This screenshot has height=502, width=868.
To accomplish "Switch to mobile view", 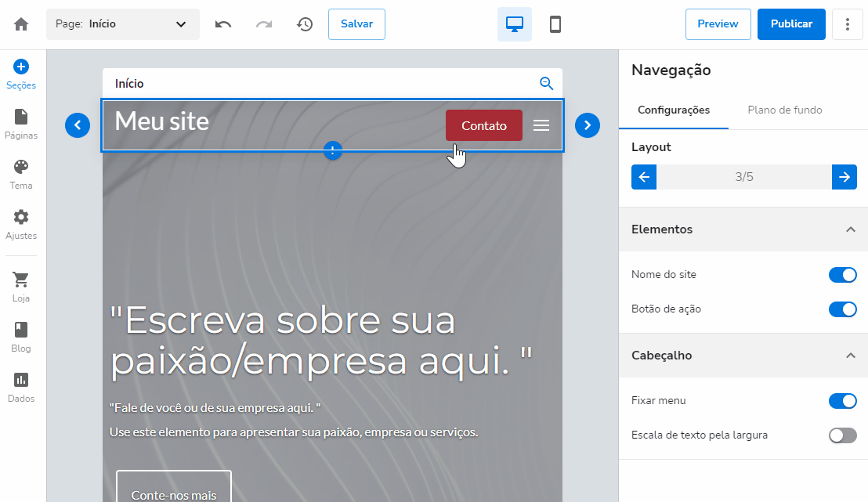I will (555, 24).
